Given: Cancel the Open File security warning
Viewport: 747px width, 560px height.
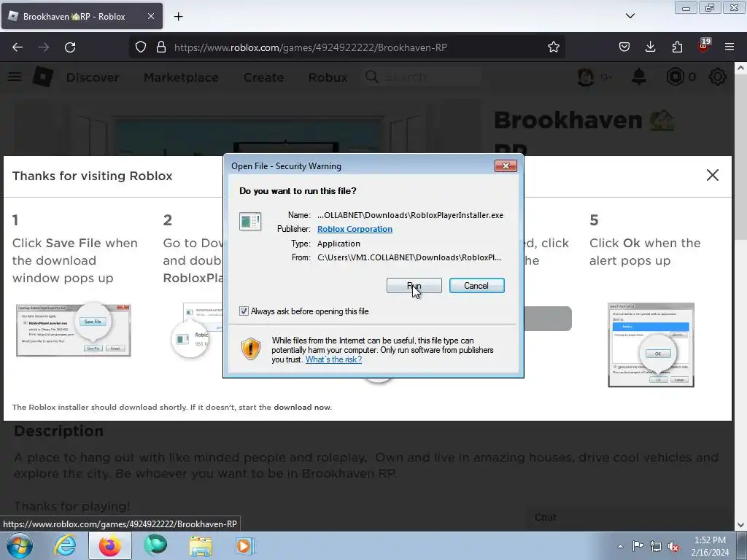Looking at the screenshot, I should 476,286.
